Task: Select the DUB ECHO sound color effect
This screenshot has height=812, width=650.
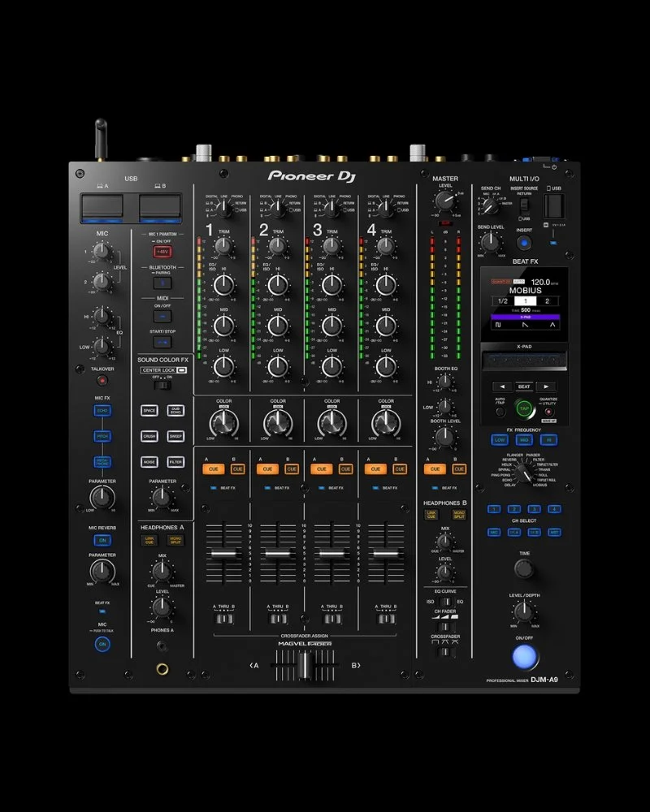Action: [x=175, y=411]
